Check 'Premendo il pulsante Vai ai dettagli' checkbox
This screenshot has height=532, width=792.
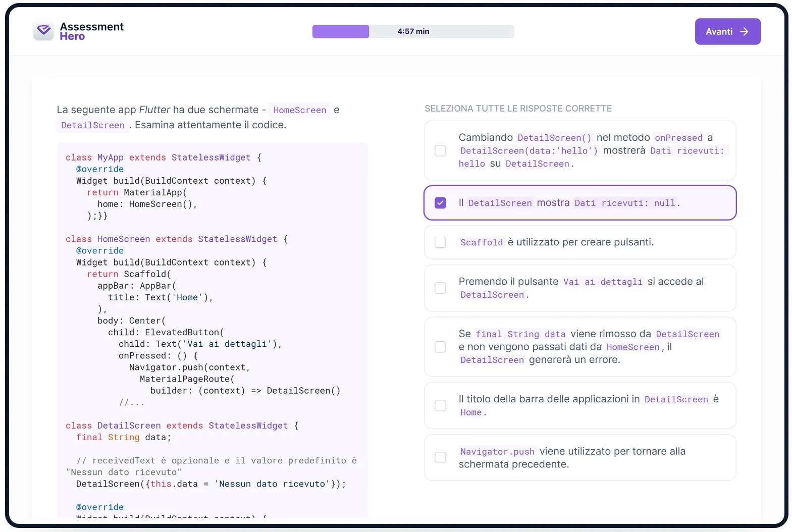440,288
